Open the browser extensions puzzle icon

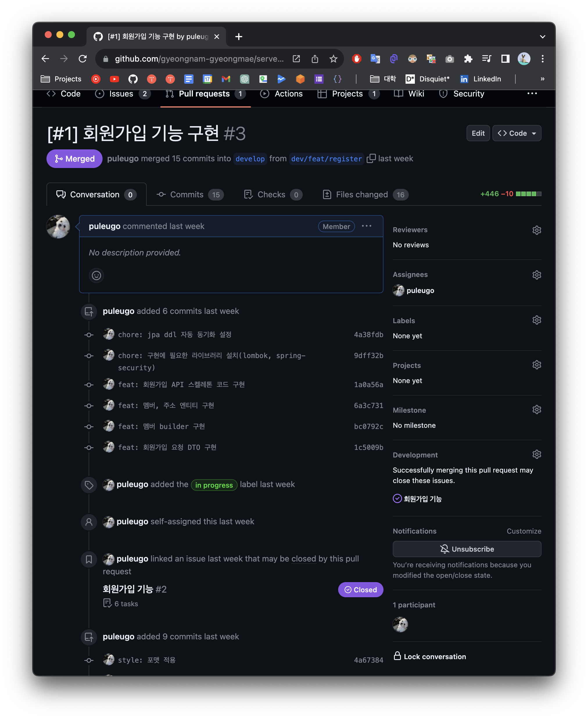click(468, 59)
